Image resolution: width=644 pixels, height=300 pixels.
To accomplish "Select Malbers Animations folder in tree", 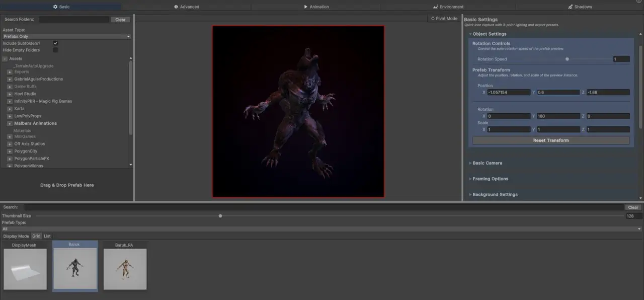I will point(35,123).
